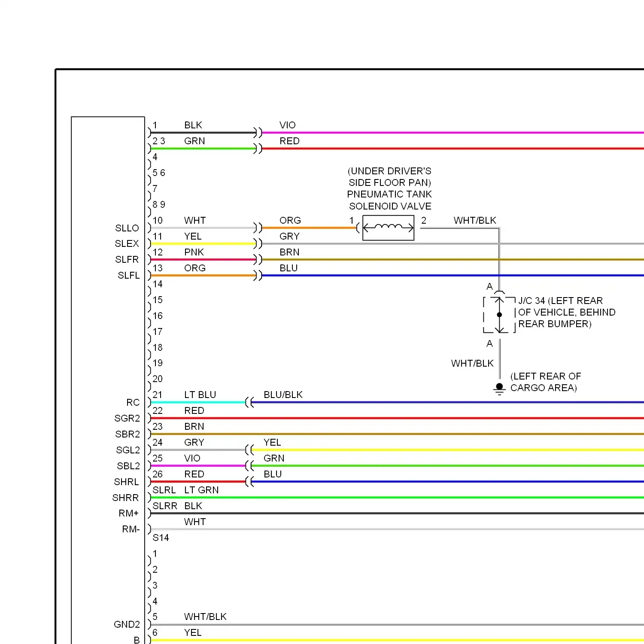Screen dimensions: 644x644
Task: Click the SLRL pin label
Action: point(164,490)
